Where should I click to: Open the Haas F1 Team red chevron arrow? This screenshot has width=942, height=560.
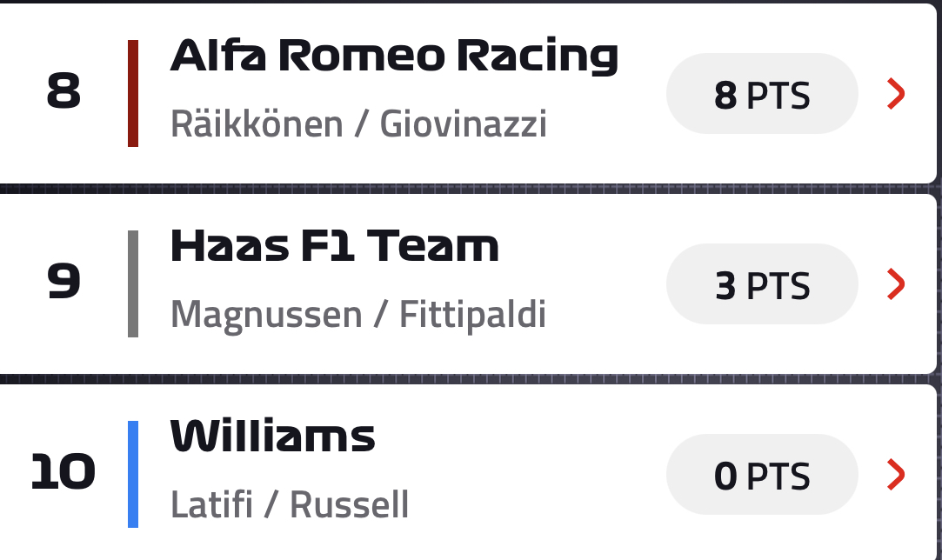pyautogui.click(x=896, y=284)
